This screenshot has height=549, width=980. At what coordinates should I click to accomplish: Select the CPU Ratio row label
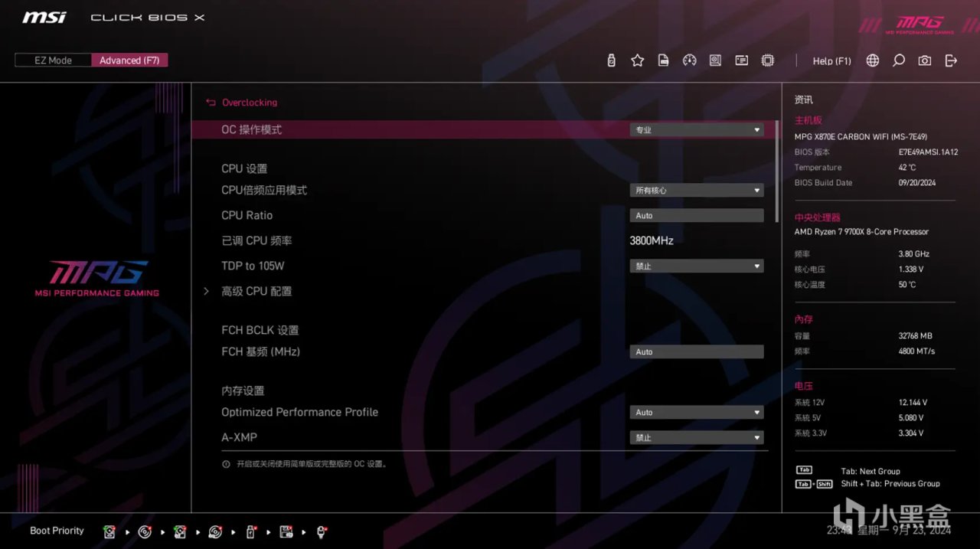(247, 216)
